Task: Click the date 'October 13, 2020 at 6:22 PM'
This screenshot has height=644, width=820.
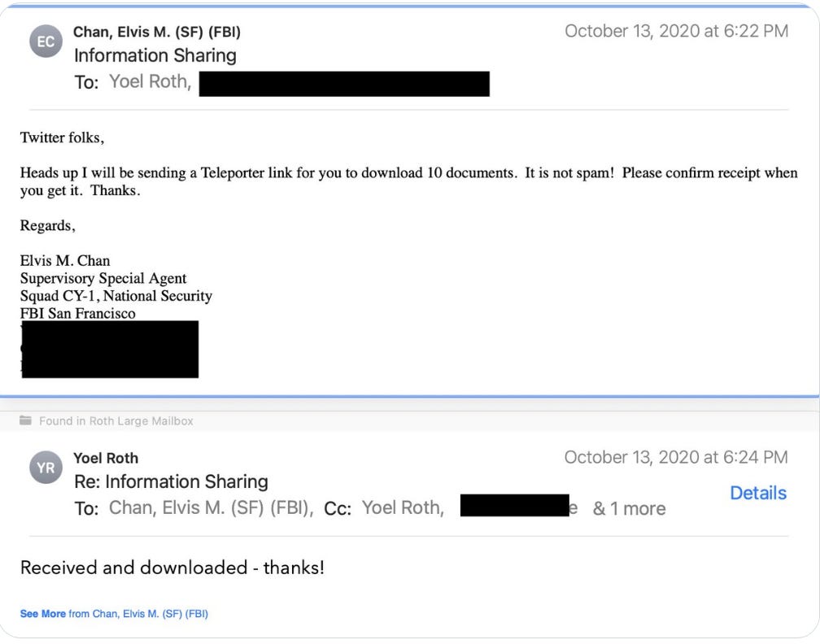Action: (x=677, y=31)
